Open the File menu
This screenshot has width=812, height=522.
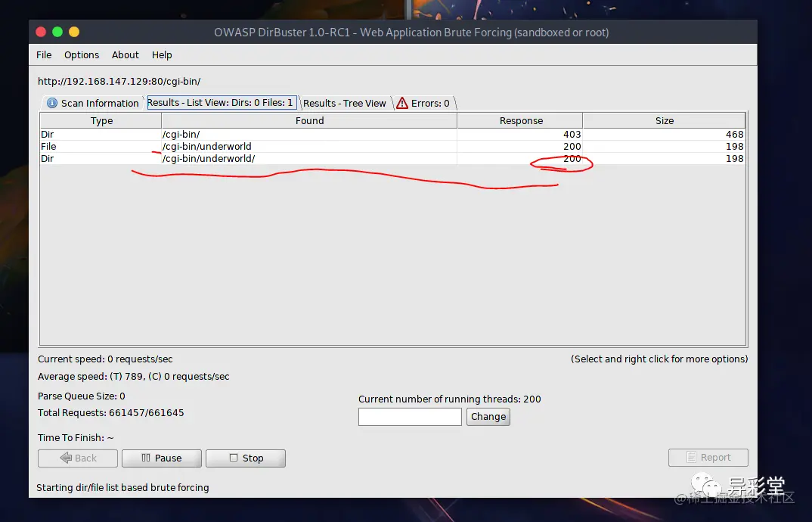[44, 55]
